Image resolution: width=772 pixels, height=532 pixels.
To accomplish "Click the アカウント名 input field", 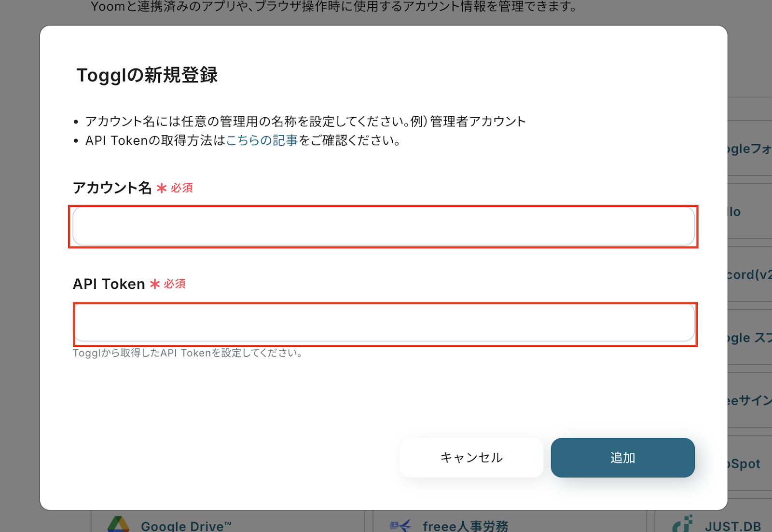I will coord(384,226).
